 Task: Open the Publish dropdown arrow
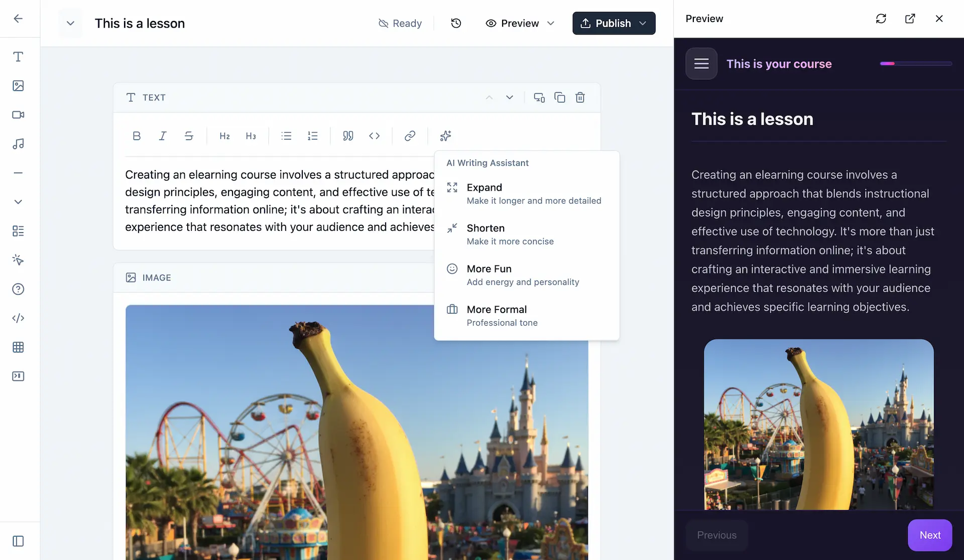tap(643, 23)
